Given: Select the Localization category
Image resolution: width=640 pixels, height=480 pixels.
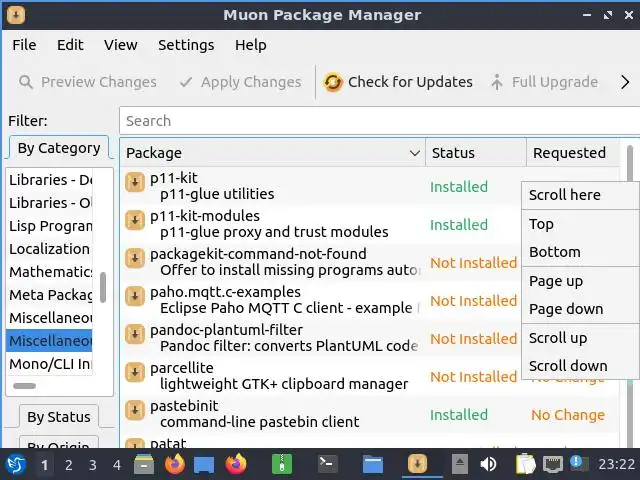Looking at the screenshot, I should 49,249.
